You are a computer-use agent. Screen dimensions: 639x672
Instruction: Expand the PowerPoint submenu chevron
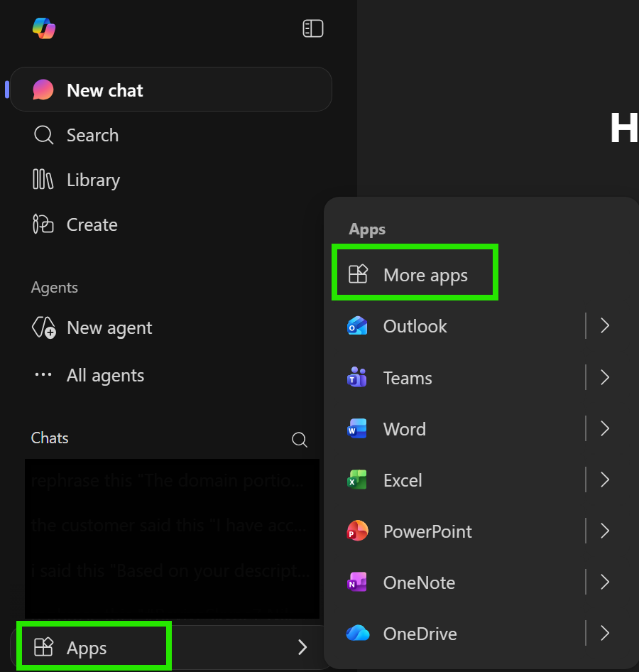tap(605, 531)
